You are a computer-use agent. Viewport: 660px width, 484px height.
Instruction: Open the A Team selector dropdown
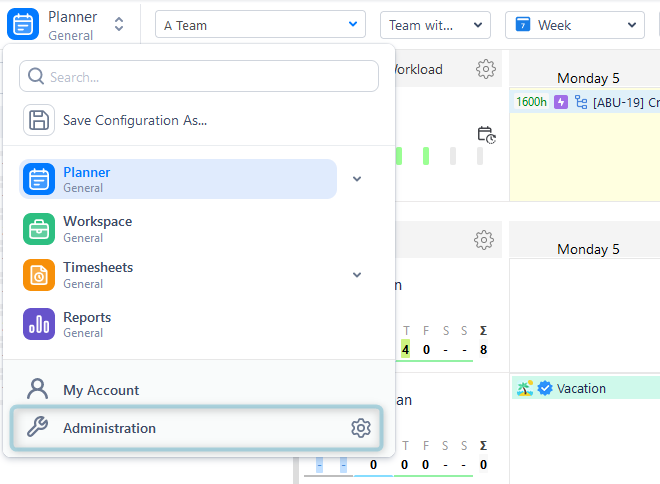[x=260, y=25]
